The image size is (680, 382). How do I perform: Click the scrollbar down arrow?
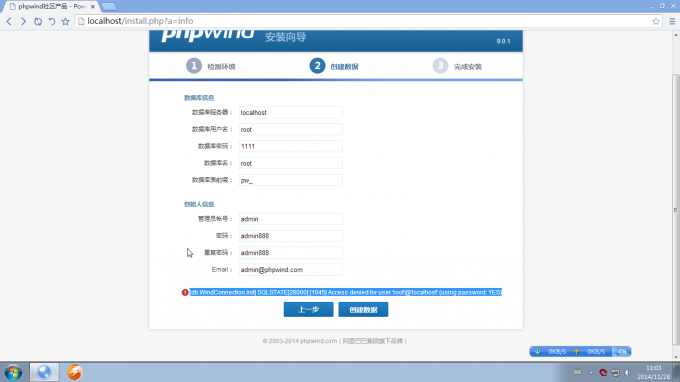pyautogui.click(x=676, y=357)
